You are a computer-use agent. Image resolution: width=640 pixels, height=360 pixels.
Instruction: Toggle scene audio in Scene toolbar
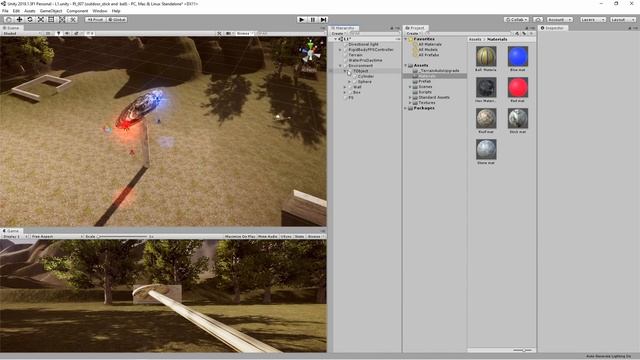(x=67, y=33)
